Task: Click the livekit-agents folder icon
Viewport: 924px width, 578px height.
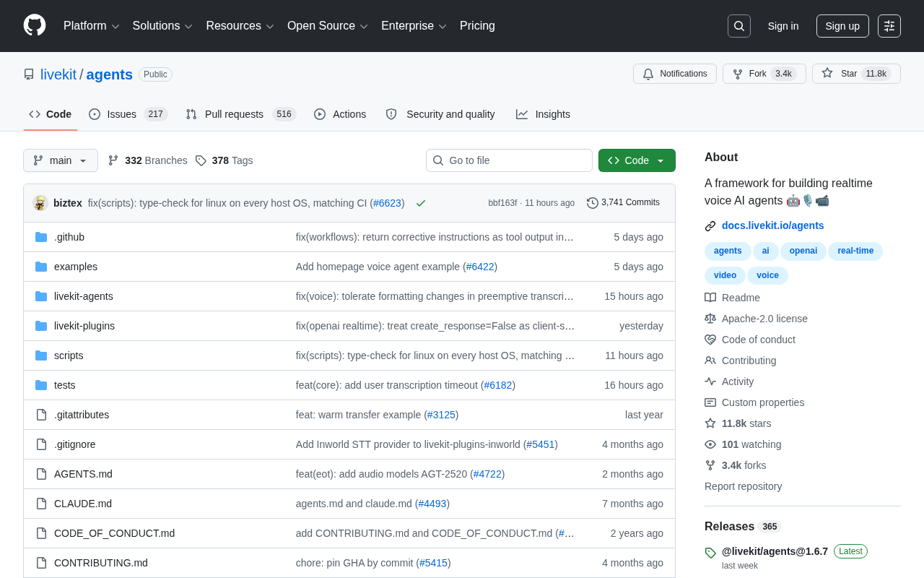Action: pos(41,296)
